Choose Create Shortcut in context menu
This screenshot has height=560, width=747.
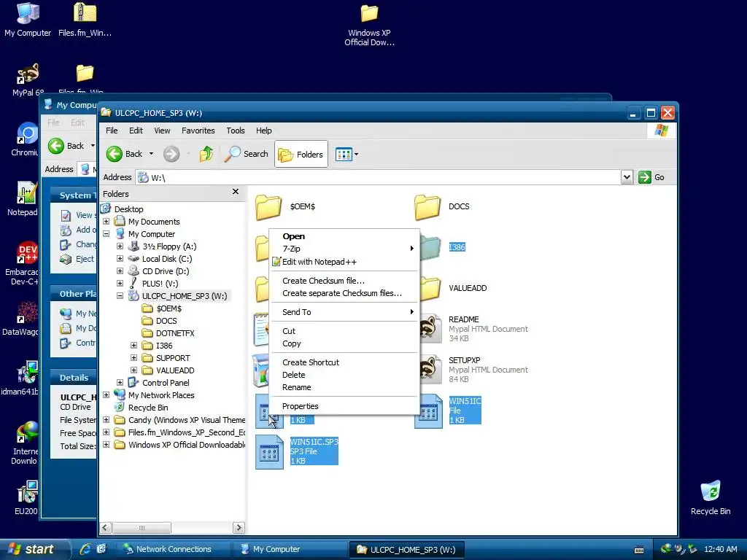tap(344, 362)
